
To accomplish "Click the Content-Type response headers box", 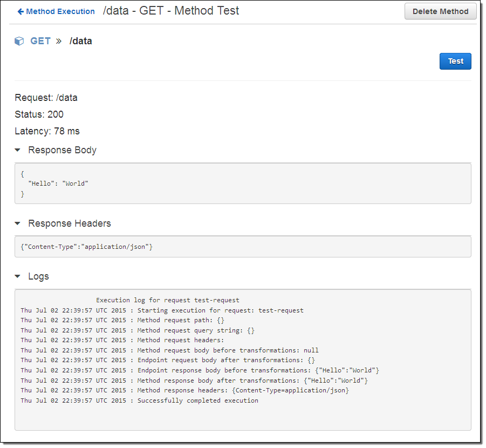I will point(242,246).
